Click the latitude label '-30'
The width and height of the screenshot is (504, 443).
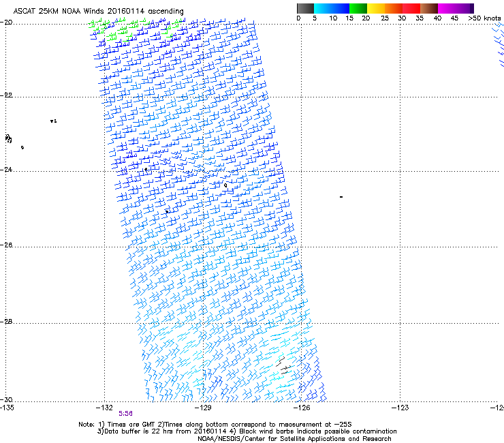(6, 400)
